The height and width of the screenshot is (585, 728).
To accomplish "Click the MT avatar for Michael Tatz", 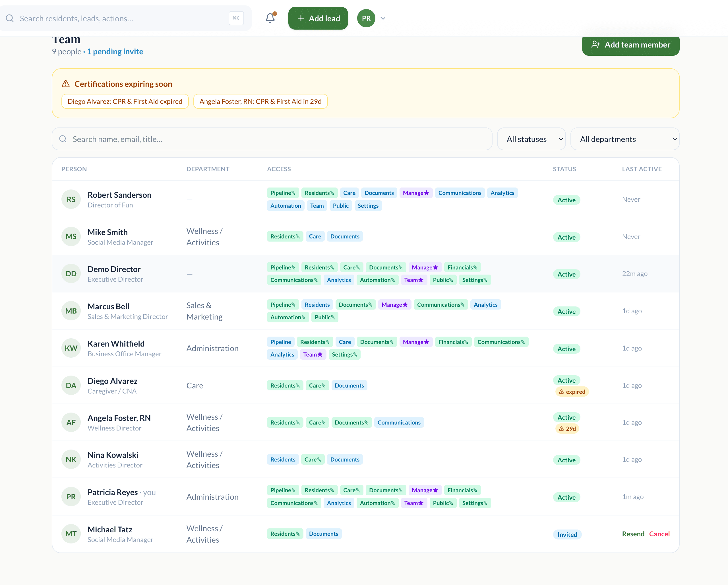I will click(x=71, y=534).
